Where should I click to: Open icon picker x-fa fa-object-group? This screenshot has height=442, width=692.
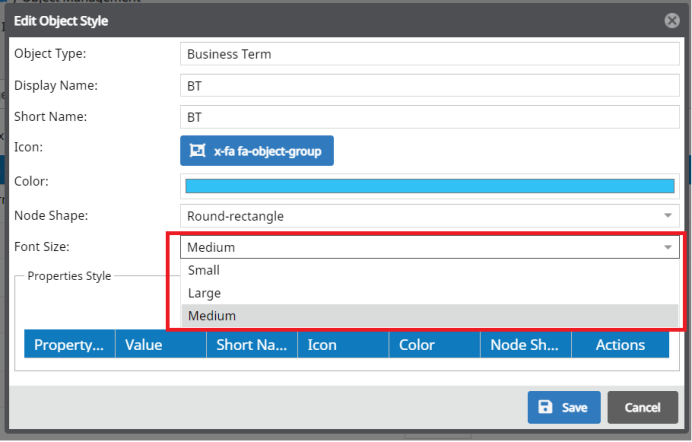click(257, 151)
